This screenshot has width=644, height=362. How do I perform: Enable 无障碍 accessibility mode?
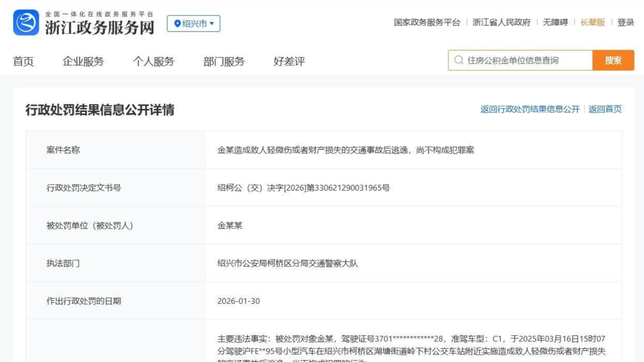coord(555,22)
